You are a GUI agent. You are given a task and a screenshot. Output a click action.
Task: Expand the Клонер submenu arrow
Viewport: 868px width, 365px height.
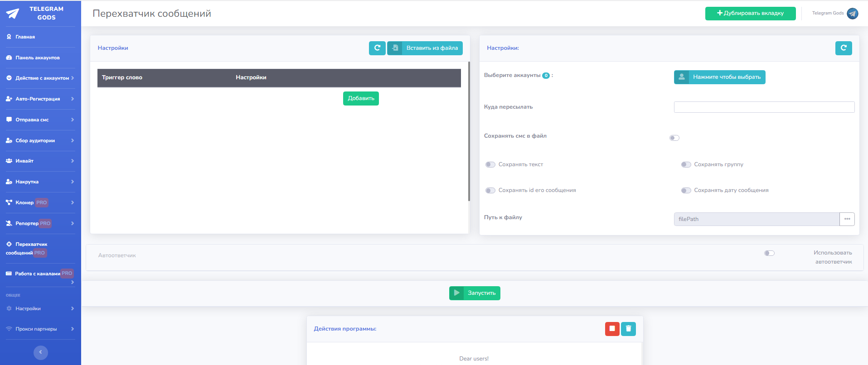point(73,202)
